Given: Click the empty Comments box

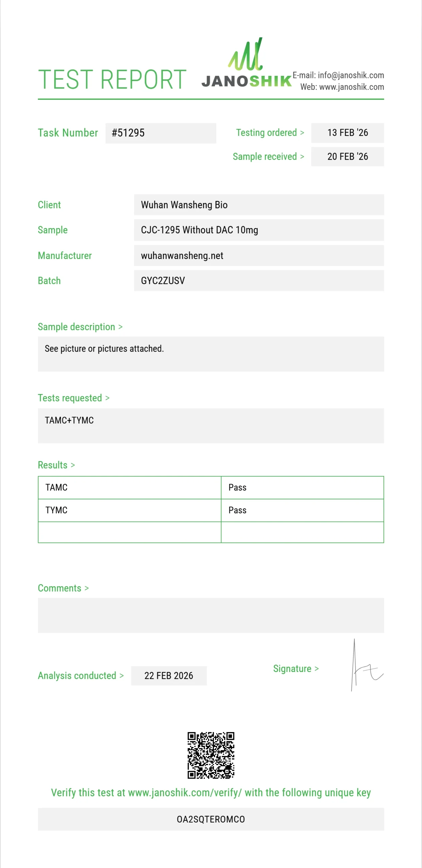Looking at the screenshot, I should [211, 615].
